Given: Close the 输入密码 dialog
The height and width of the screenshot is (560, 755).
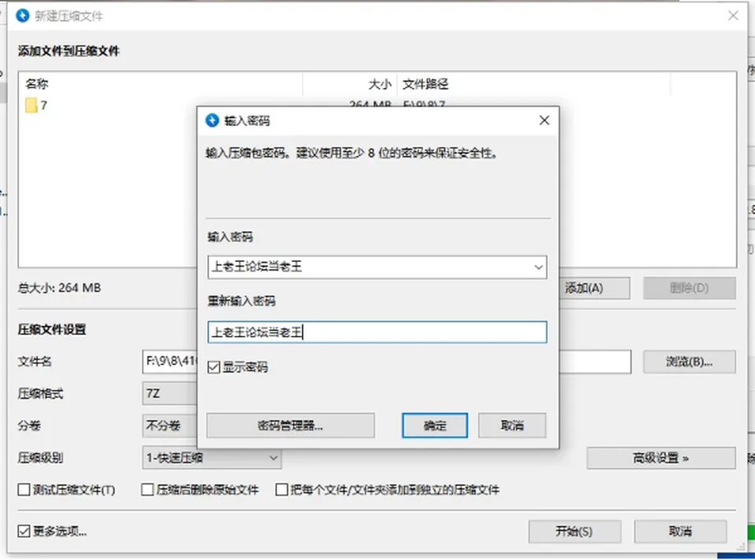Looking at the screenshot, I should point(544,120).
